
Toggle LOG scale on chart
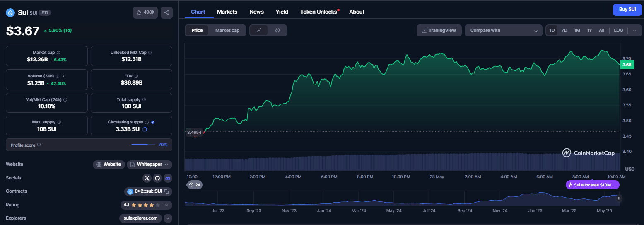click(618, 30)
